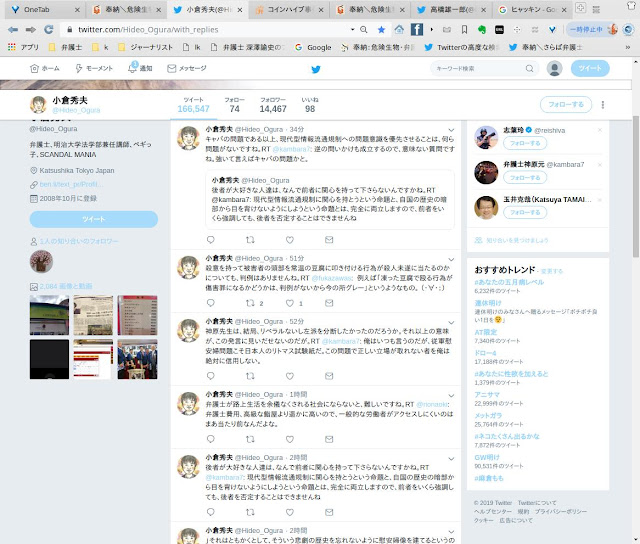Retweet the 51分 tweet with 2 retweets
This screenshot has height=544, width=640.
(250, 303)
